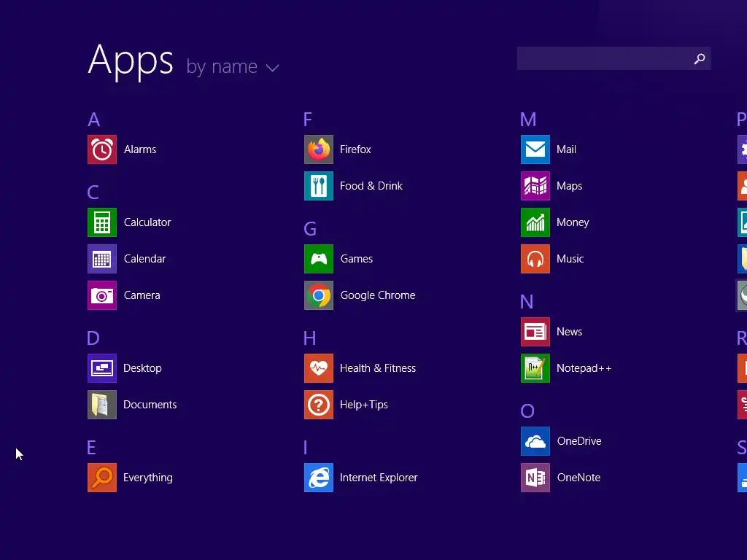
Task: Click the 'Help+Tips' label text
Action: click(364, 405)
